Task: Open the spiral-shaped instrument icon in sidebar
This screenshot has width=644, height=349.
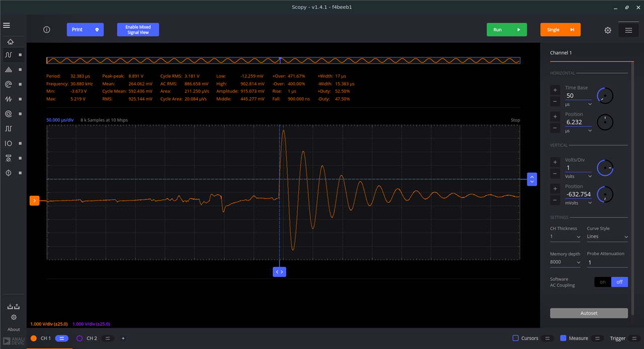Action: (9, 114)
